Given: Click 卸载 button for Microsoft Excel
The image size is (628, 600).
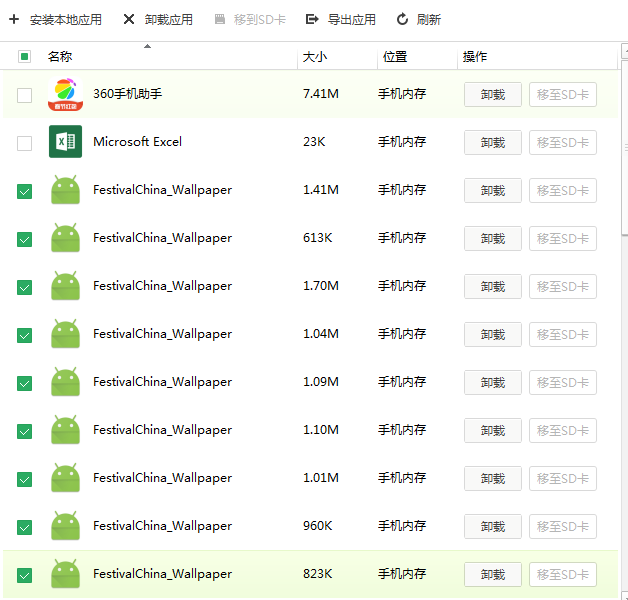Looking at the screenshot, I should 492,143.
